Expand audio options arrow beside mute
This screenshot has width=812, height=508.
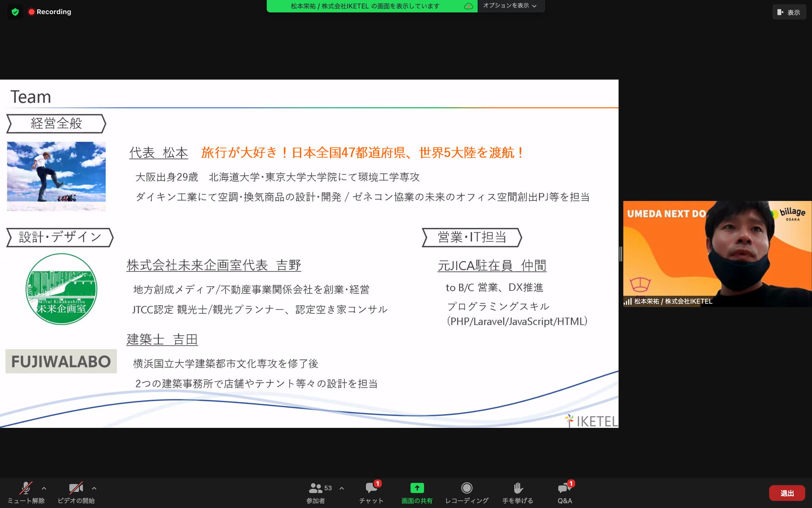[x=44, y=489]
